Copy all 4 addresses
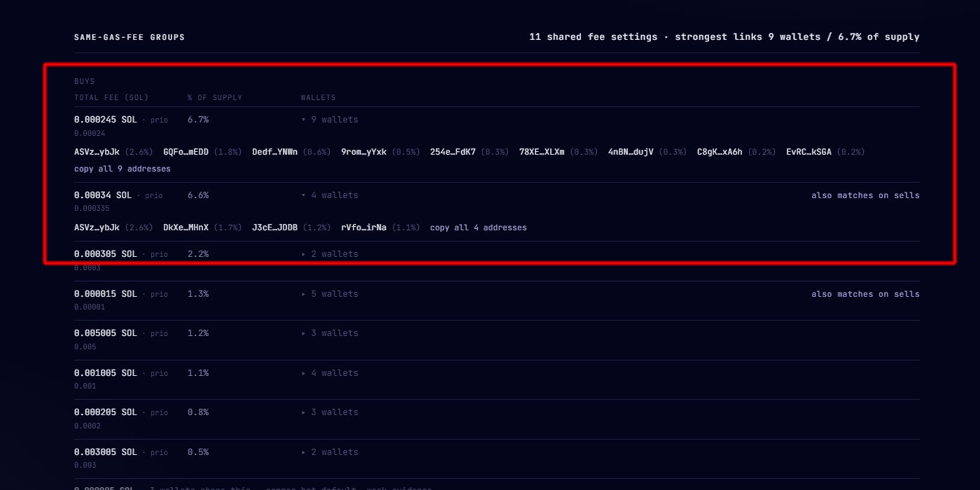The width and height of the screenshot is (980, 490). pos(478,227)
